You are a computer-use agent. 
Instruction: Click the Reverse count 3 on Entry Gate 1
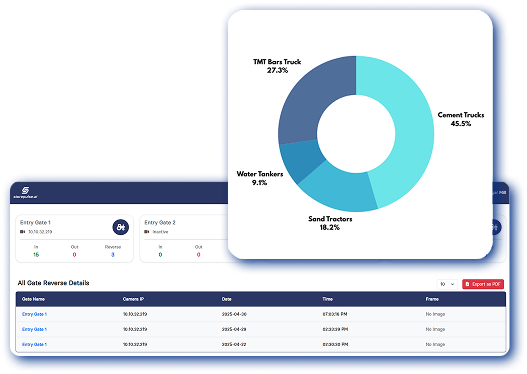113,255
